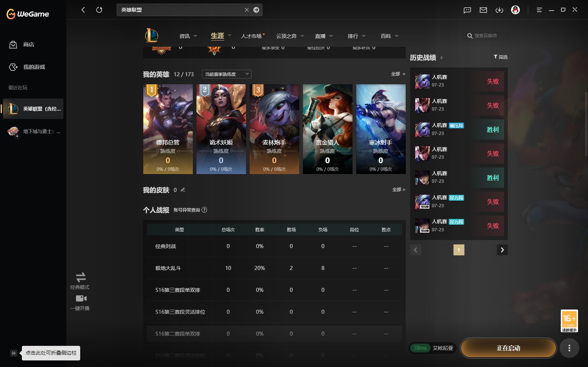Click the 经典对战 stats row
588x367 pixels.
click(274, 246)
